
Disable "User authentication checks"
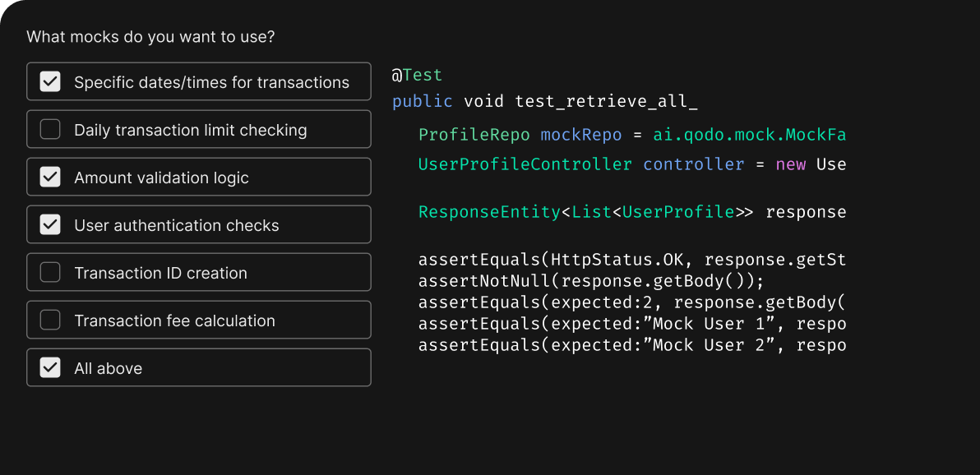(49, 224)
